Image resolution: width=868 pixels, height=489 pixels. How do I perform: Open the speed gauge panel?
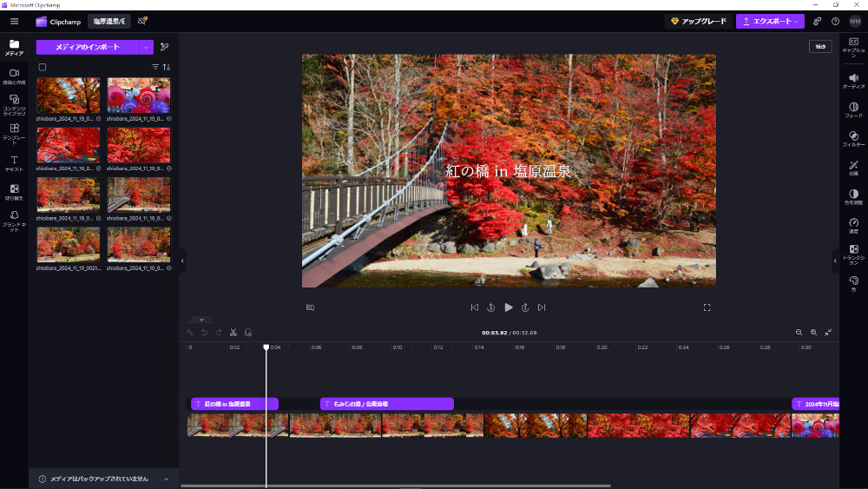853,226
